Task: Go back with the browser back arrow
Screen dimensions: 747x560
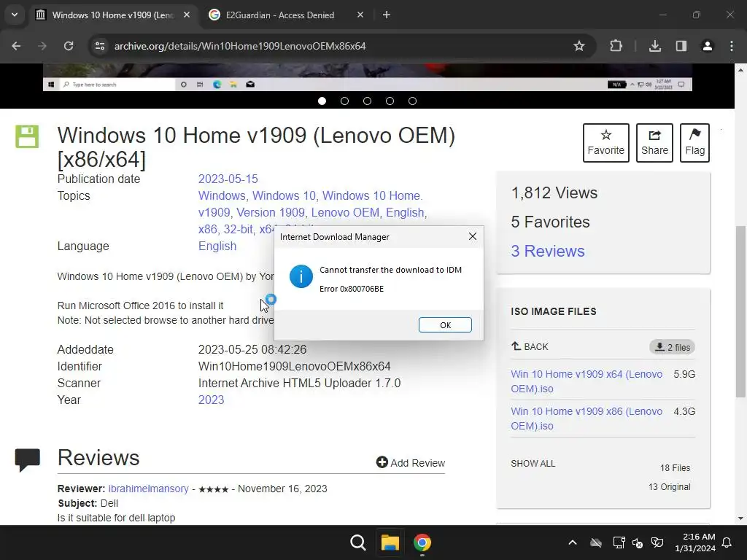Action: tap(16, 46)
